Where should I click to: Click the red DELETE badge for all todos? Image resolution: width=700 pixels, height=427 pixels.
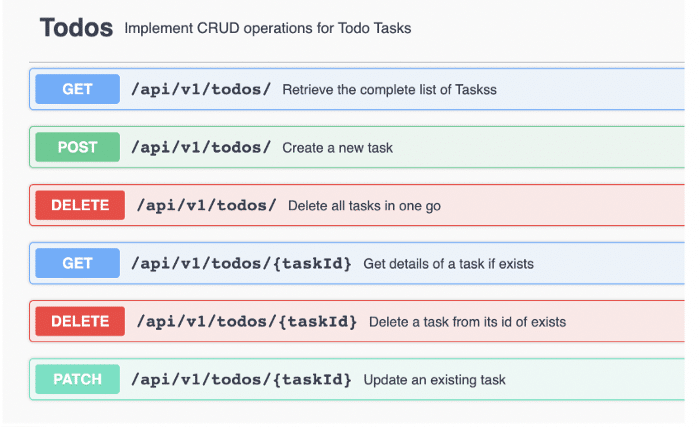click(x=80, y=205)
